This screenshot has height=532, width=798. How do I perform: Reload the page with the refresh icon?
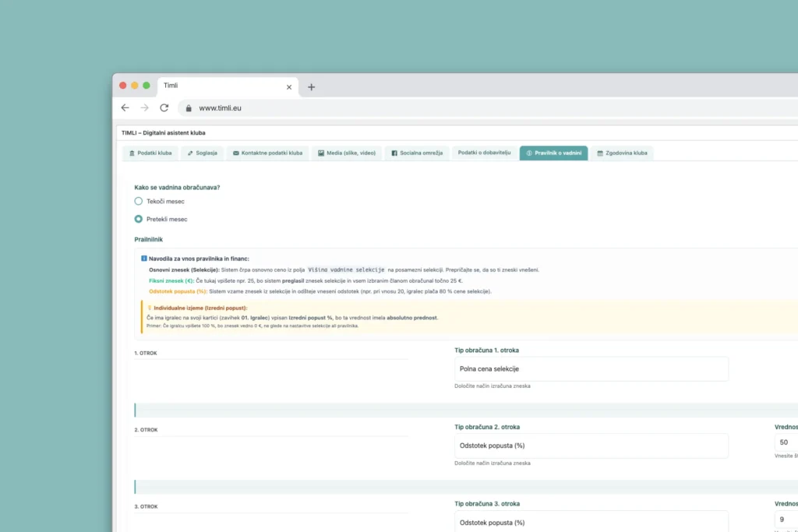(x=164, y=107)
